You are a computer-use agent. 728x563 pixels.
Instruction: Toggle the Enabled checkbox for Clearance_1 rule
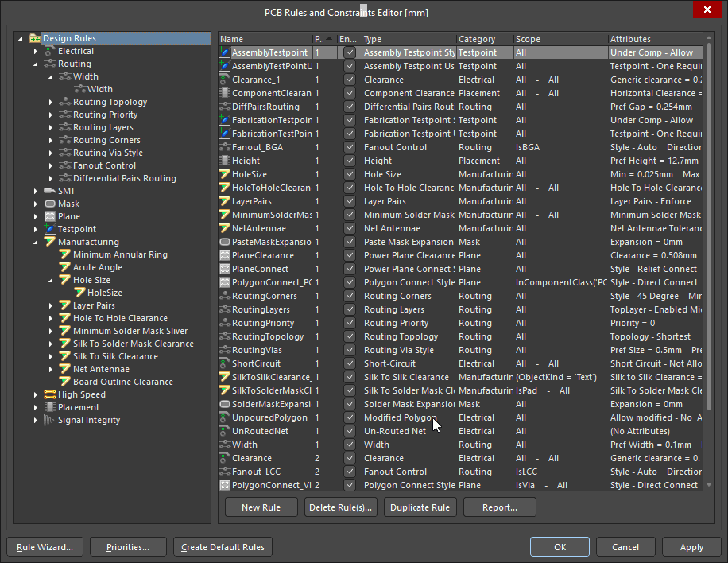(x=350, y=80)
